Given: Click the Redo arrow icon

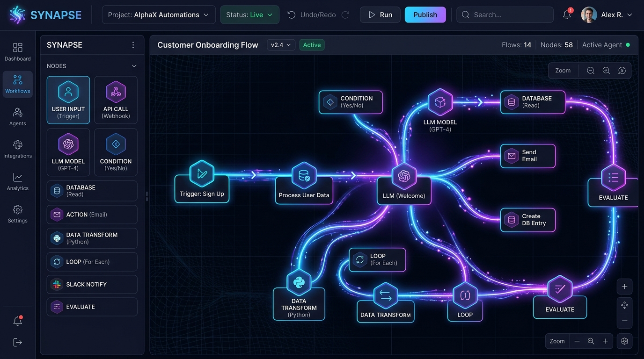Looking at the screenshot, I should [x=345, y=14].
